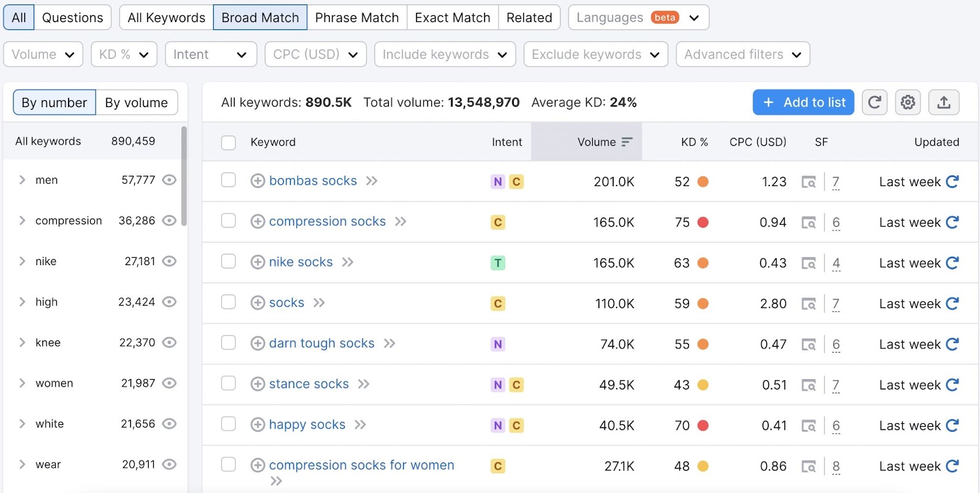
Task: Open the Volume filter dropdown
Action: tap(43, 55)
